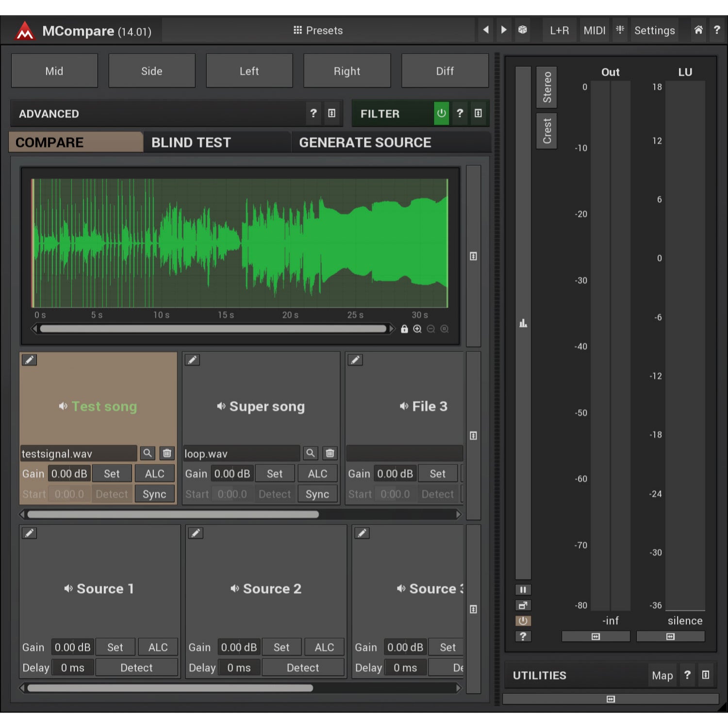Pop out the meters window icon

coord(523,606)
